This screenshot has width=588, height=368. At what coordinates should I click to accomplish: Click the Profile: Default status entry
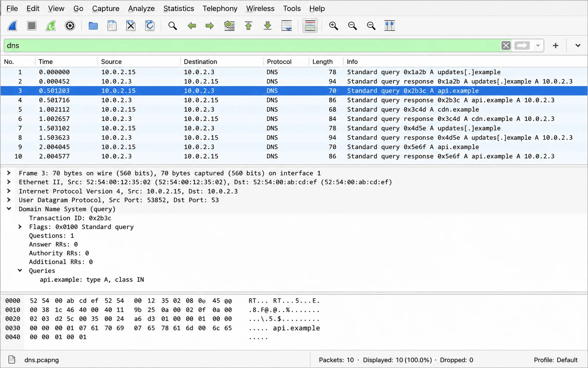tap(555, 360)
